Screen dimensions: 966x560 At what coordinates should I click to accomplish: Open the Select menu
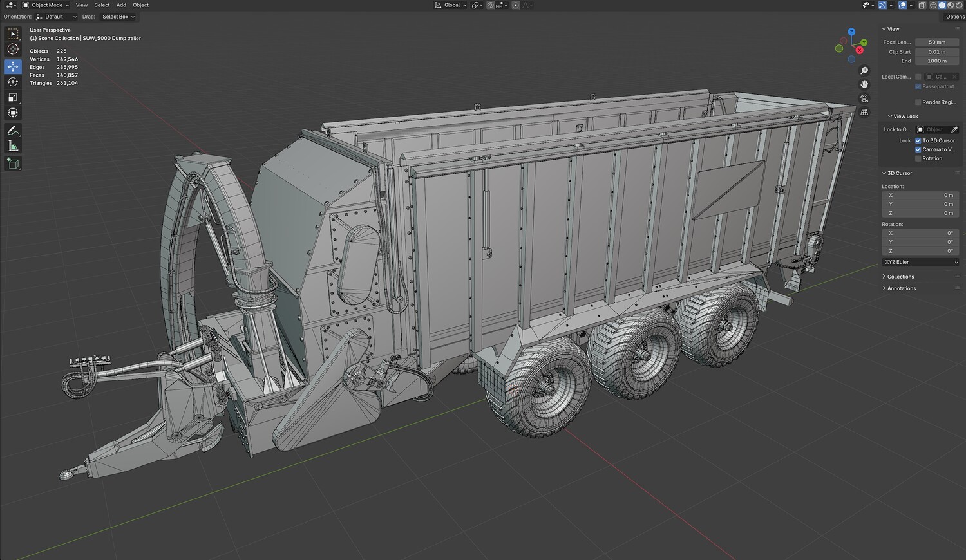pos(102,5)
